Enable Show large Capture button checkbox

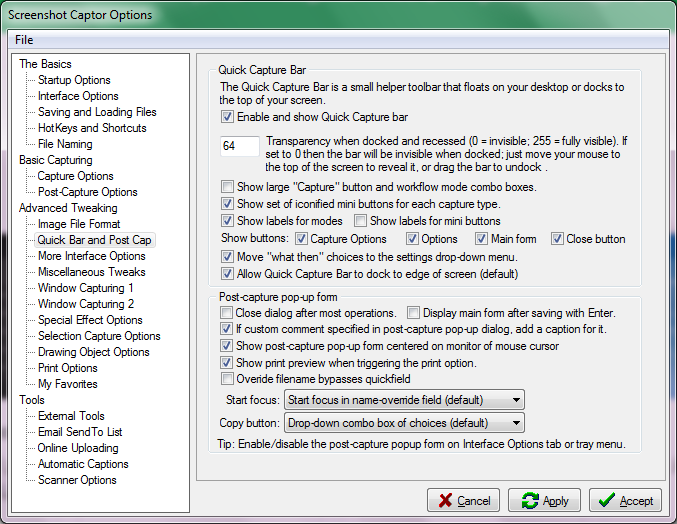coord(227,186)
